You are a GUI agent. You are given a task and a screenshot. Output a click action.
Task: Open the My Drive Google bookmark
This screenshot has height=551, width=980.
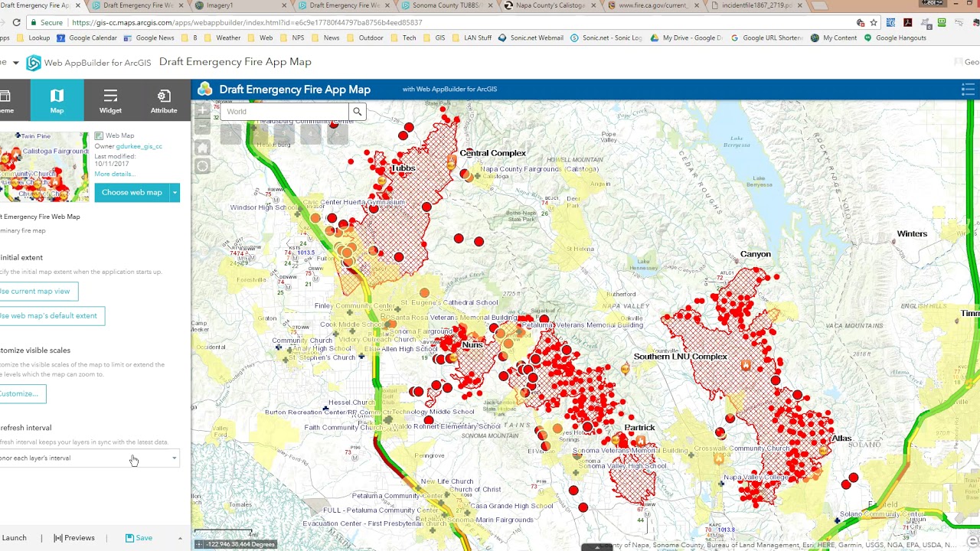tap(686, 37)
